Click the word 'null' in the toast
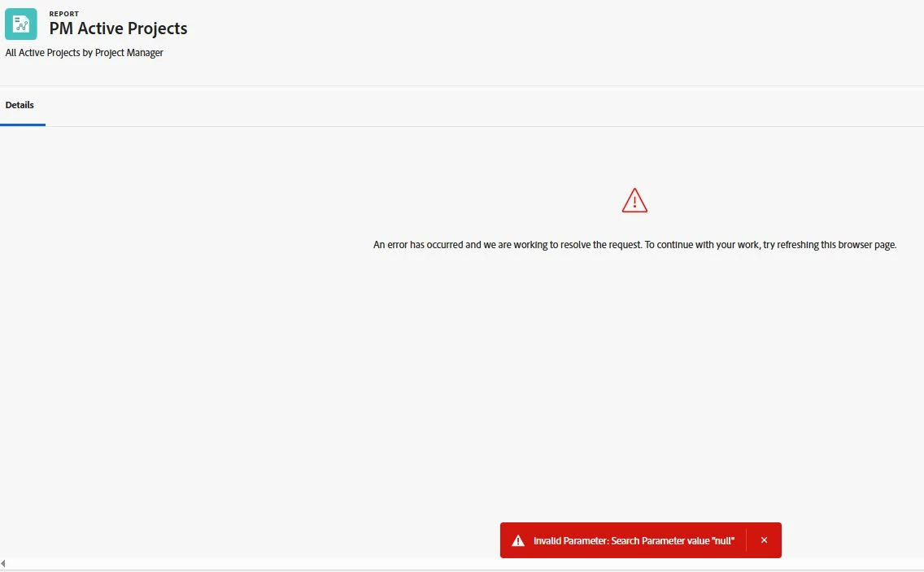This screenshot has height=572, width=924. [x=723, y=541]
